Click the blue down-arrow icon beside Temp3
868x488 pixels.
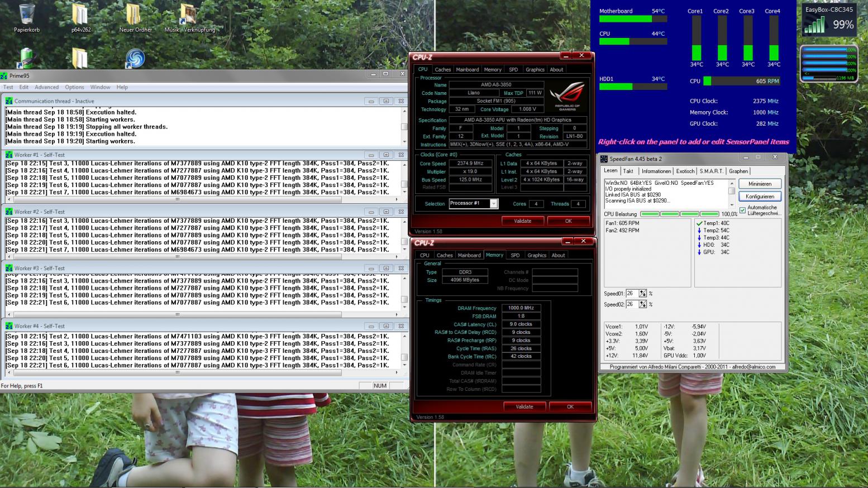click(x=699, y=237)
